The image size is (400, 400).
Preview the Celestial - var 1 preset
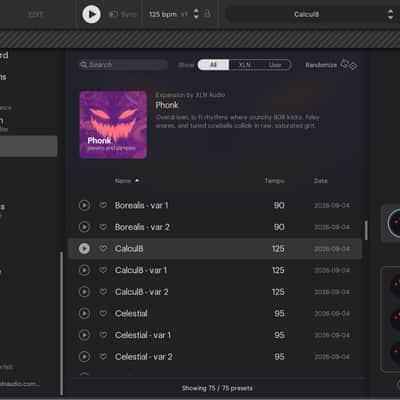(x=84, y=335)
